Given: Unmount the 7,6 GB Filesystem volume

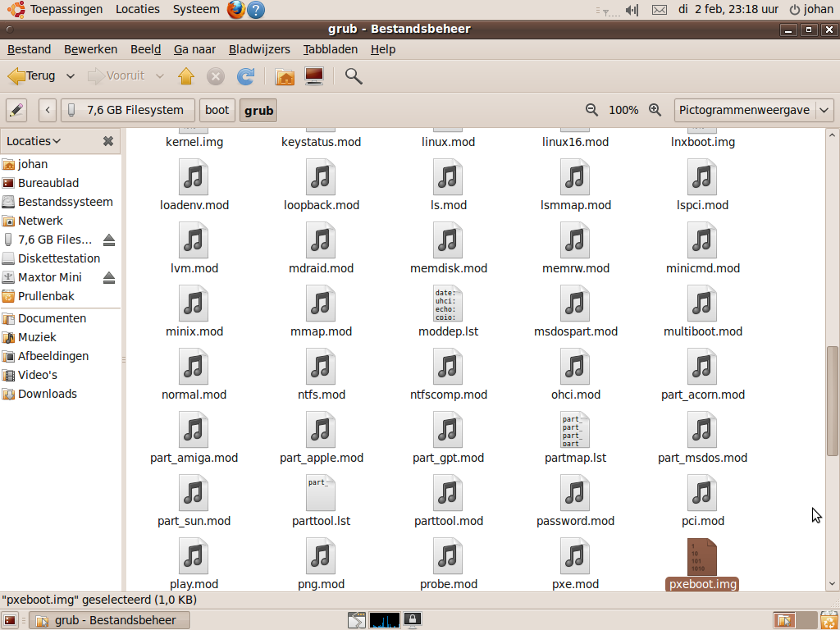Looking at the screenshot, I should tap(109, 240).
